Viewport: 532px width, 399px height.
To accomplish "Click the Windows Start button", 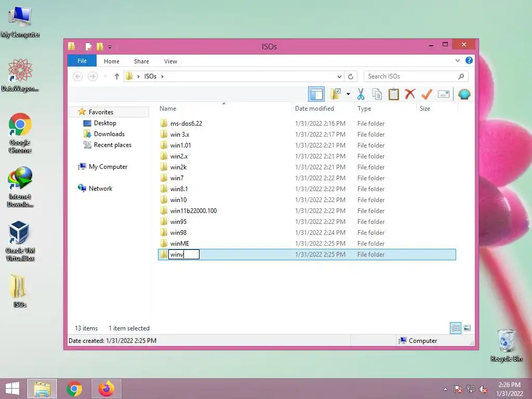I will 12,389.
